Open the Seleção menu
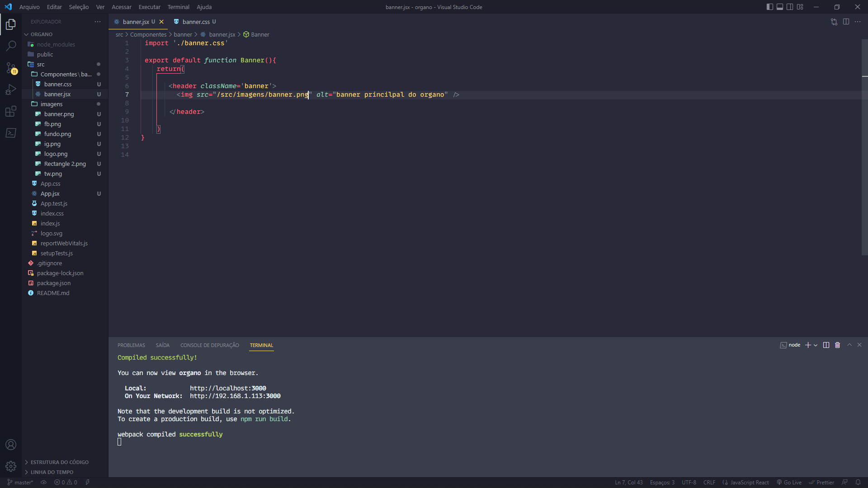 click(79, 7)
